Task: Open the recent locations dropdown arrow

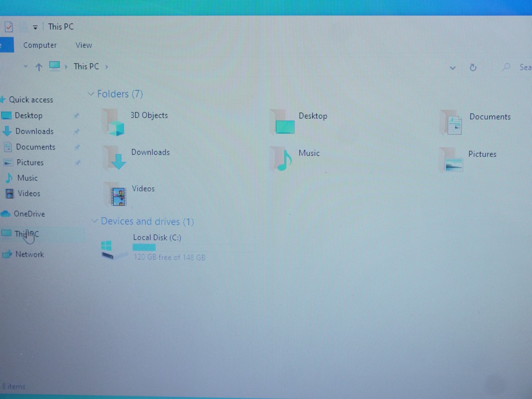Action: (25, 66)
